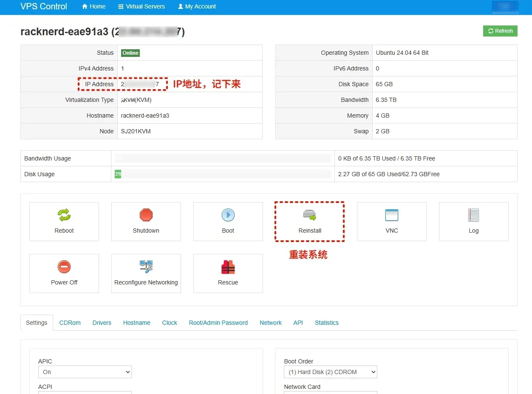The height and width of the screenshot is (394, 532).
Task: Go to the Network tab
Action: click(271, 323)
